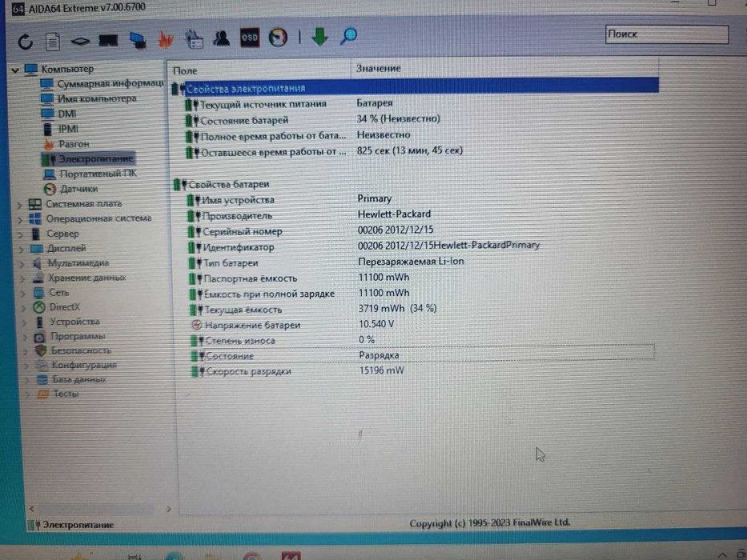The height and width of the screenshot is (560, 747).
Task: Open the OSD panel toolbar icon
Action: (x=250, y=38)
